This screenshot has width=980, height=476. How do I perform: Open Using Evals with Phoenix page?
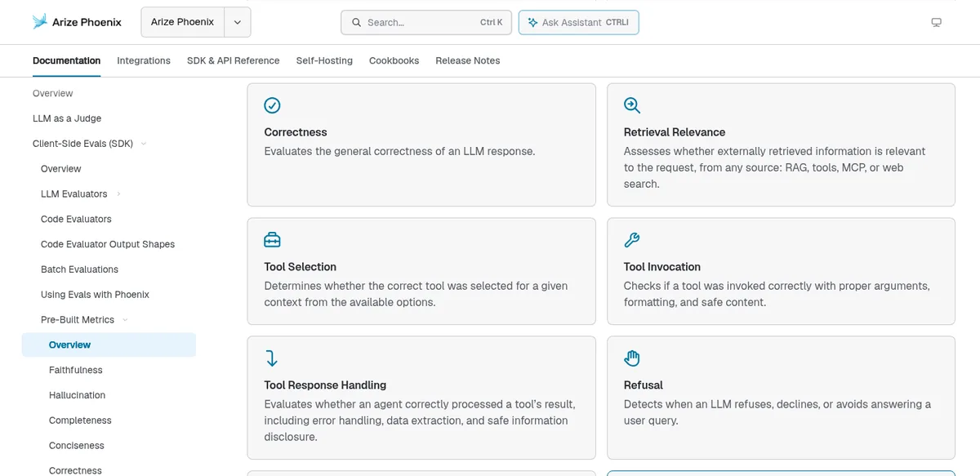pos(95,295)
